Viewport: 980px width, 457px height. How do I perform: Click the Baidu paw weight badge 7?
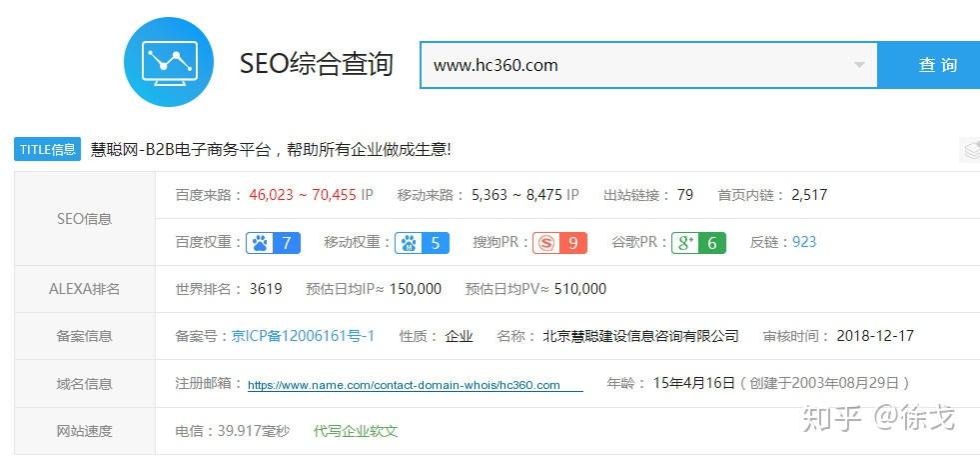point(273,242)
